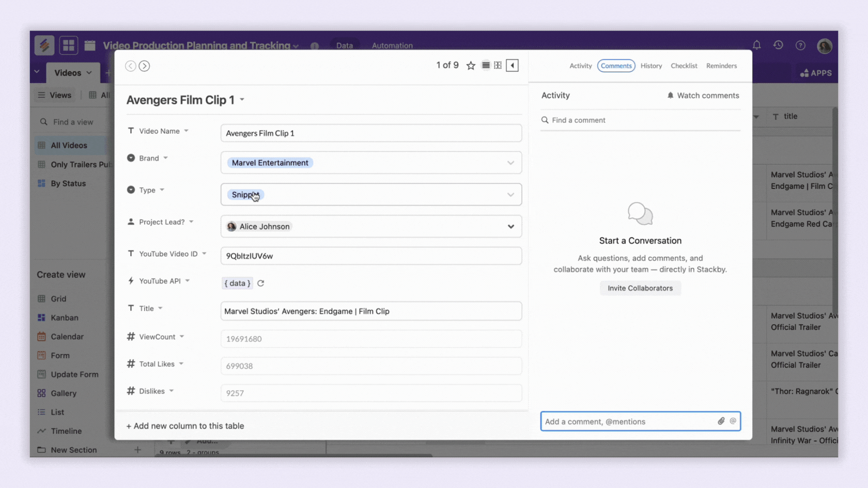The width and height of the screenshot is (868, 488).
Task: Open the By Status view
Action: pyautogui.click(x=68, y=183)
